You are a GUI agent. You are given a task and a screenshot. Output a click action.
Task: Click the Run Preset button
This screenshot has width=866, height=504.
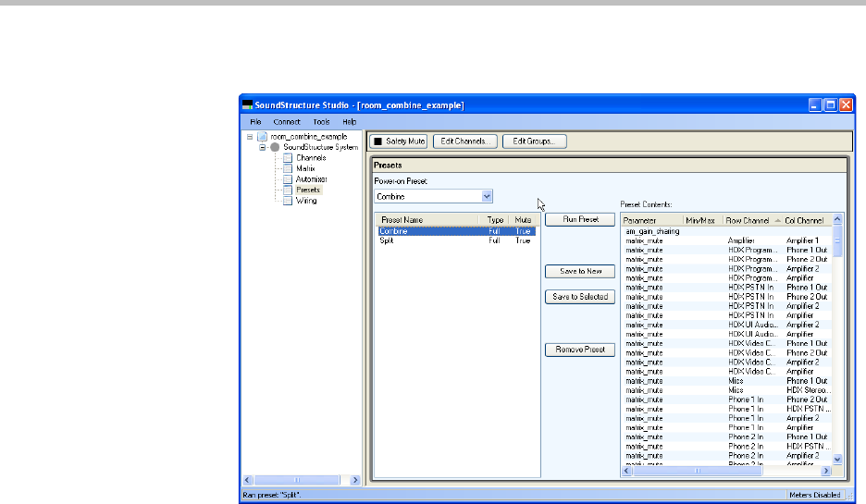[579, 220]
